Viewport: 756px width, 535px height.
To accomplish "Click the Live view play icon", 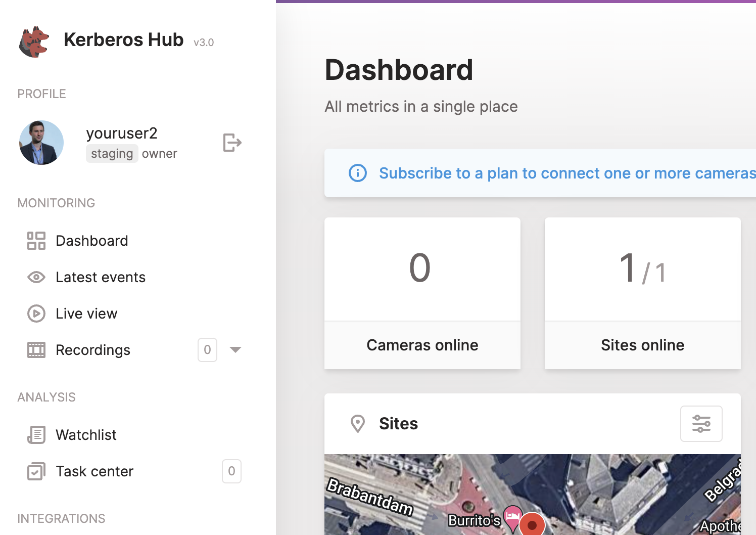I will click(36, 314).
